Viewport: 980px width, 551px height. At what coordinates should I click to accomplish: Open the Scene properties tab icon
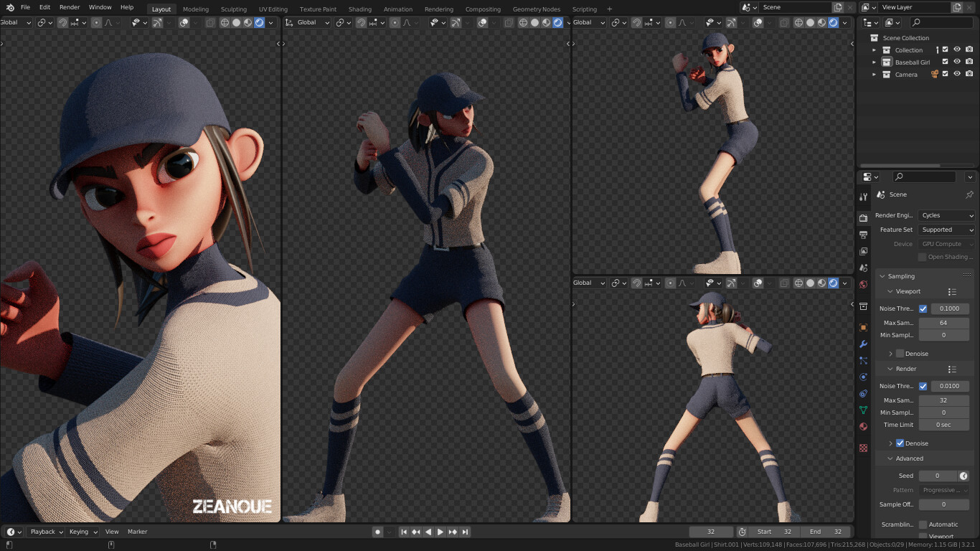[863, 268]
